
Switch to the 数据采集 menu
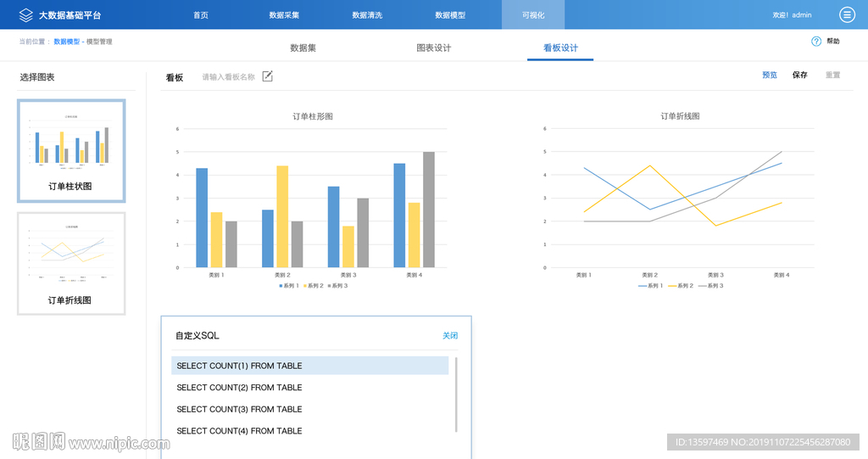[x=284, y=15]
